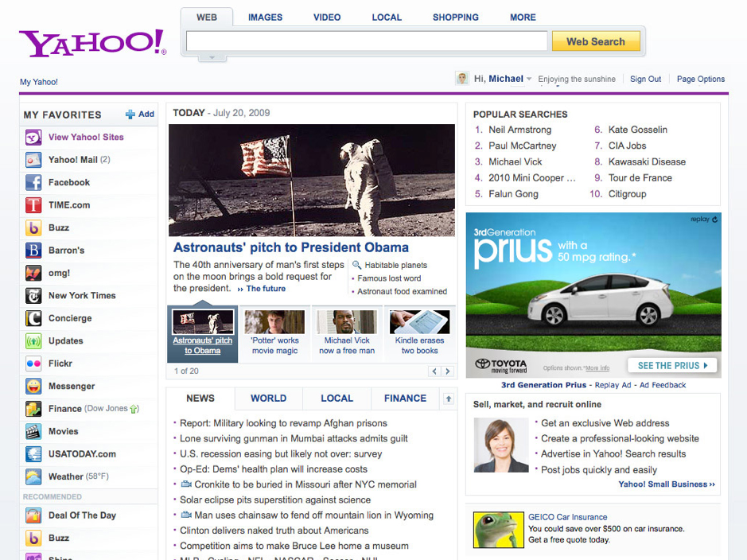Click the omg! icon in My Favorites

coord(32,273)
